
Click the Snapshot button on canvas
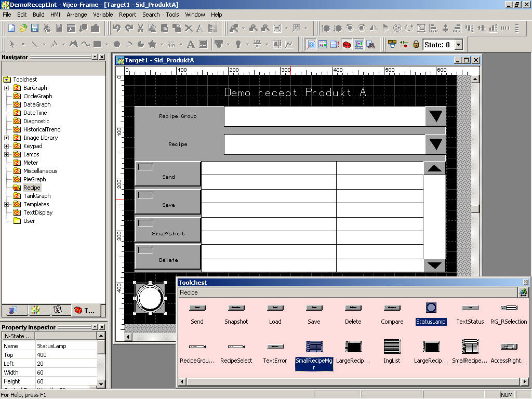click(x=168, y=230)
